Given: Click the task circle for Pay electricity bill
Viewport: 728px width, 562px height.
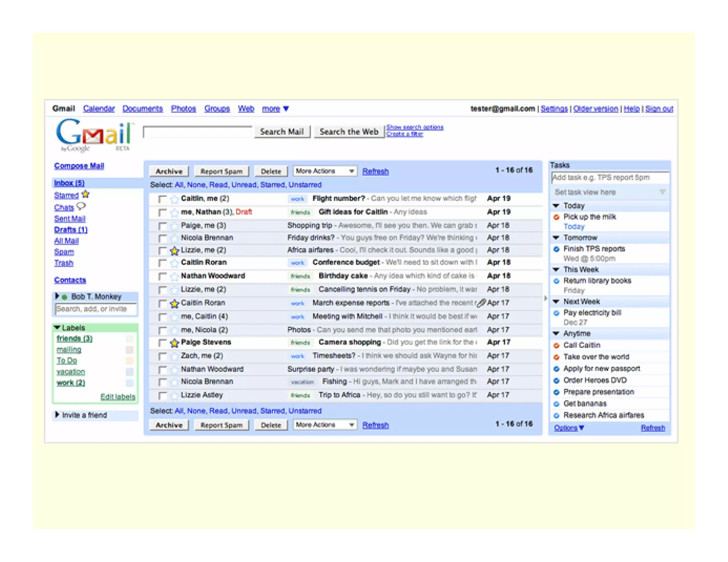Looking at the screenshot, I should [x=556, y=313].
